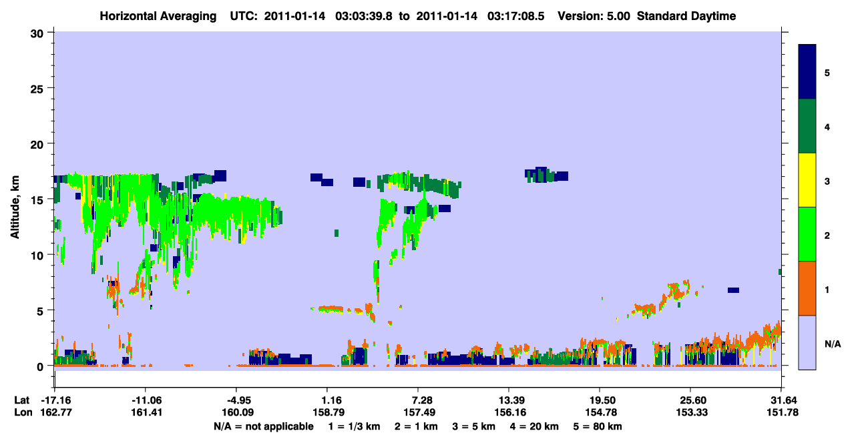The height and width of the screenshot is (445, 868).
Task: Click latitude value 13.39
Action: click(509, 400)
